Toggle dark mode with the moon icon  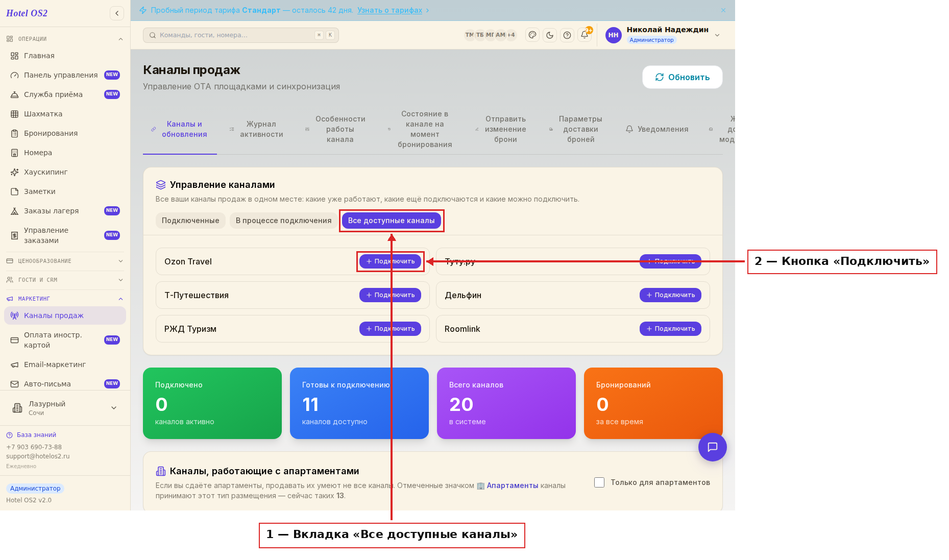pyautogui.click(x=550, y=35)
